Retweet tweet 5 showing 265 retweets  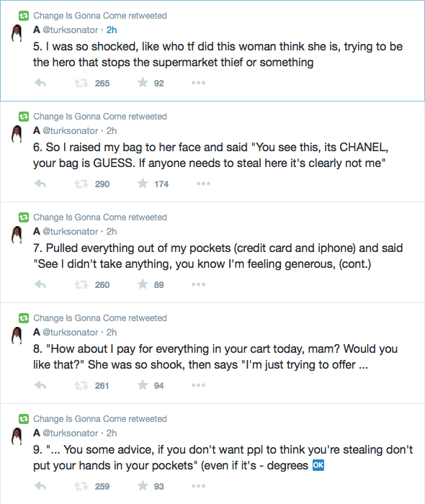(x=81, y=84)
